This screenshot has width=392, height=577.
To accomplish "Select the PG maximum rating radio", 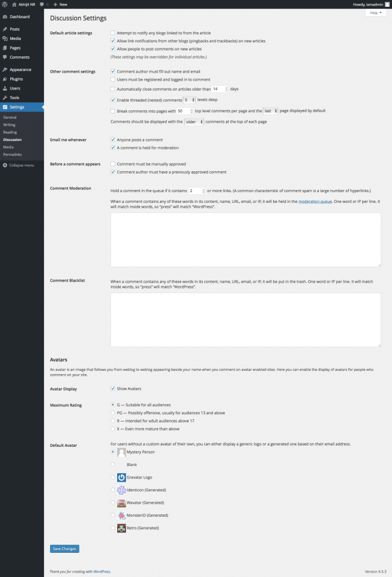I will click(113, 413).
